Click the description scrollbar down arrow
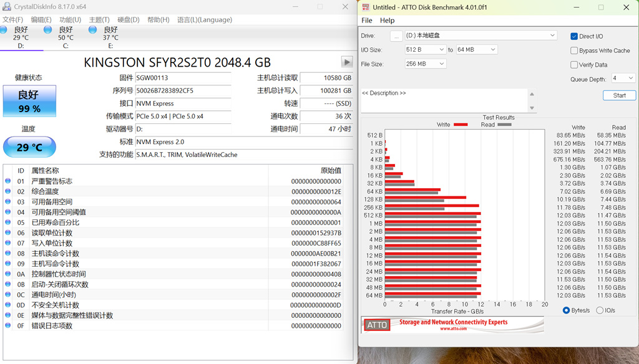Image resolution: width=639 pixels, height=364 pixels. (532, 108)
